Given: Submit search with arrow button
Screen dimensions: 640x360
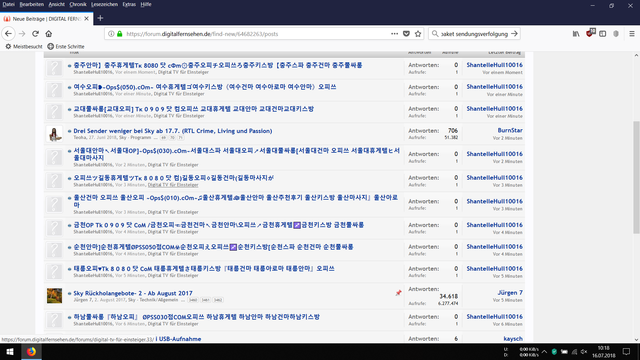Looking at the screenshot, I should coord(514,34).
